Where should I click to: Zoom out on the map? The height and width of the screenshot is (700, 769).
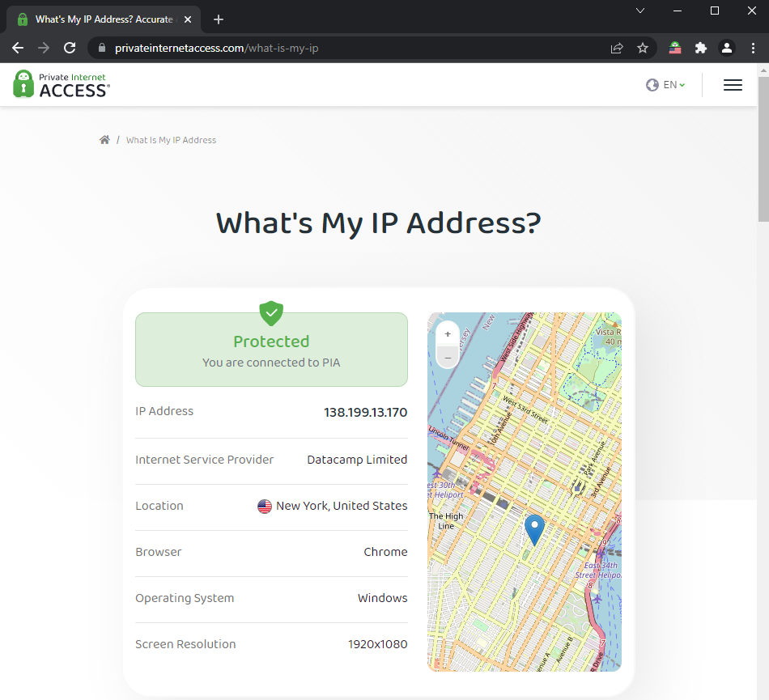click(448, 357)
